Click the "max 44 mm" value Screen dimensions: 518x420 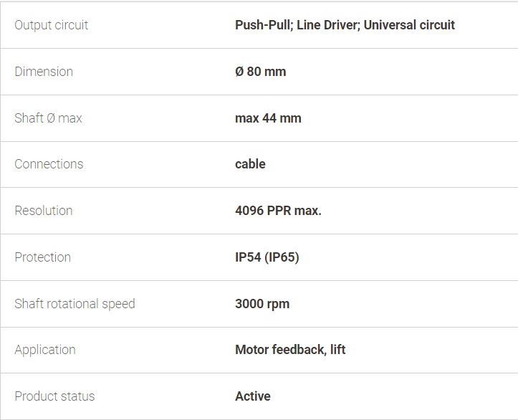pyautogui.click(x=268, y=118)
